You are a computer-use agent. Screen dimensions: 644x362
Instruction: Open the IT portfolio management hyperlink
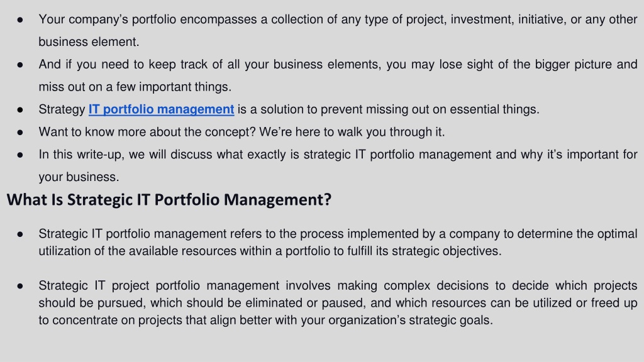tap(162, 109)
